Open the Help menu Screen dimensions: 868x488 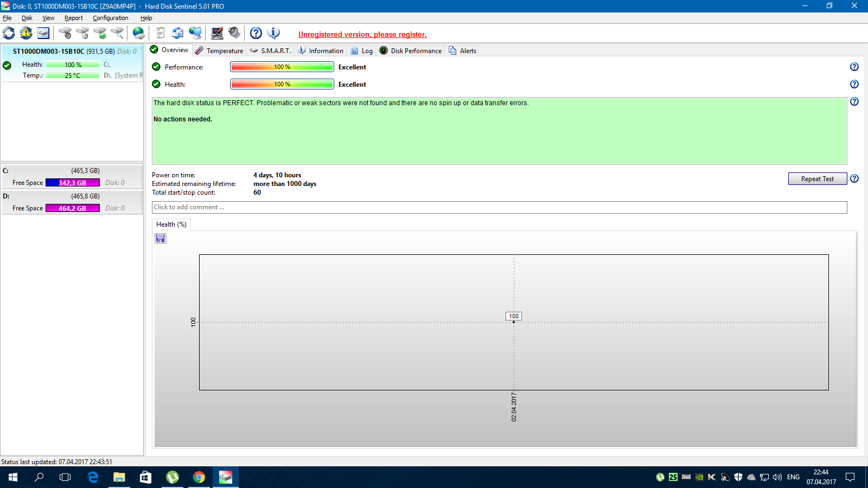(x=146, y=18)
